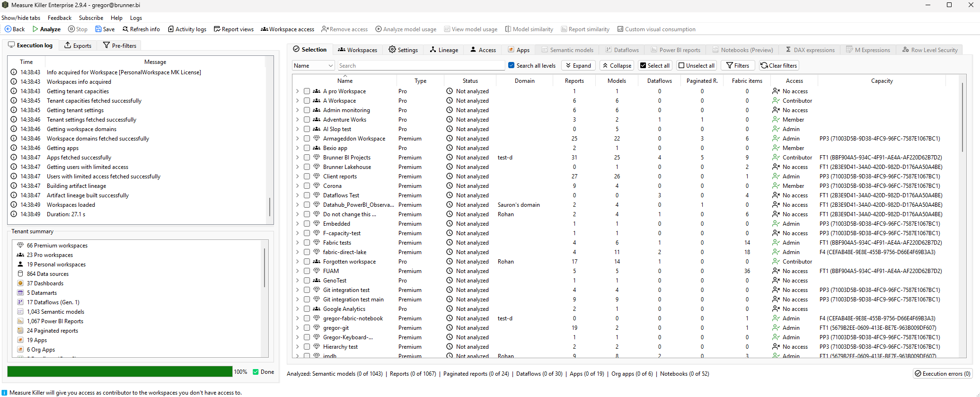Open the Subscribe menu item

pyautogui.click(x=91, y=18)
